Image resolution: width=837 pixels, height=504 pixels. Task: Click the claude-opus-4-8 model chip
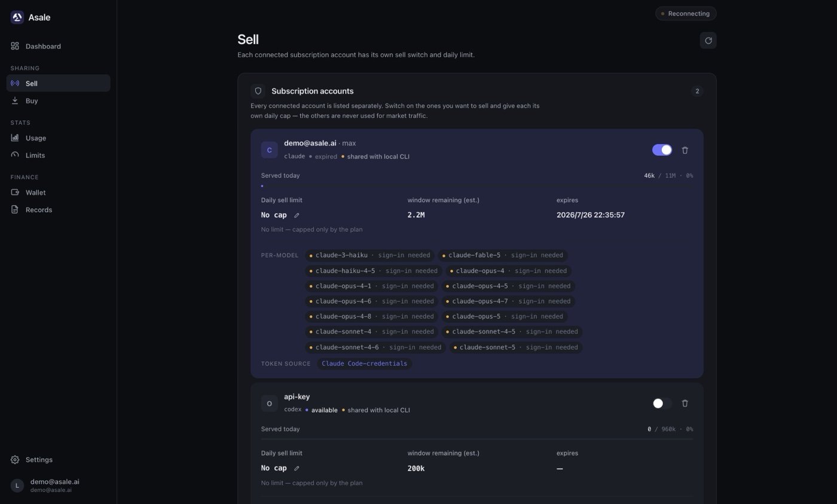(372, 316)
